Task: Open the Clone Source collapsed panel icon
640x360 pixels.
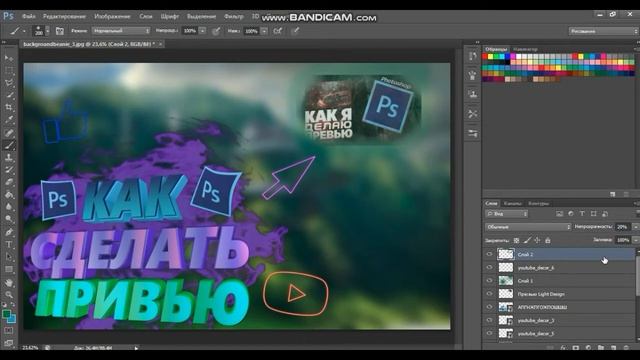Action: (473, 95)
